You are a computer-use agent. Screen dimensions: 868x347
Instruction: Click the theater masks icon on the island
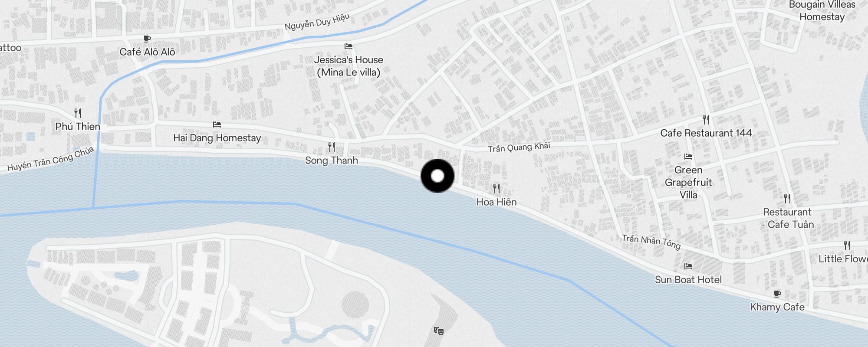[438, 331]
